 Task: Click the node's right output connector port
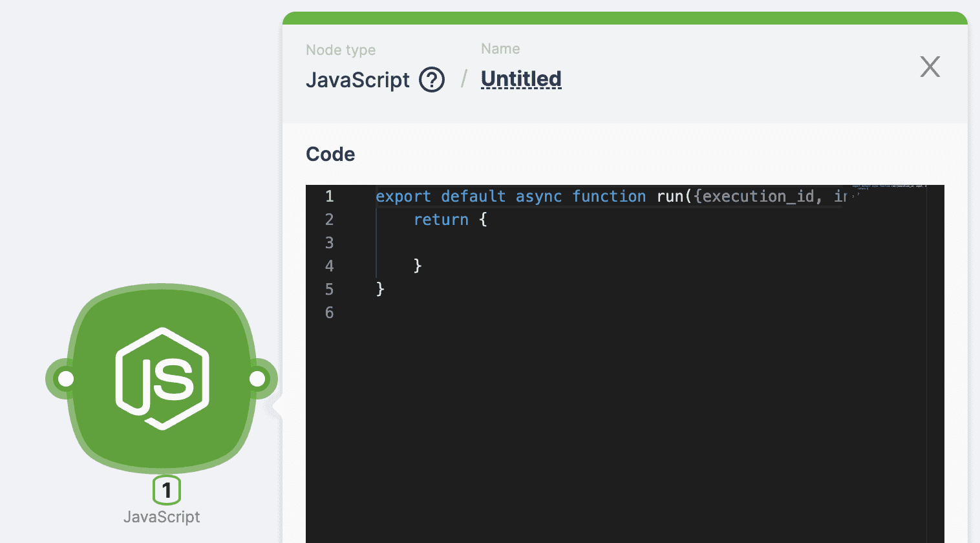coord(258,379)
